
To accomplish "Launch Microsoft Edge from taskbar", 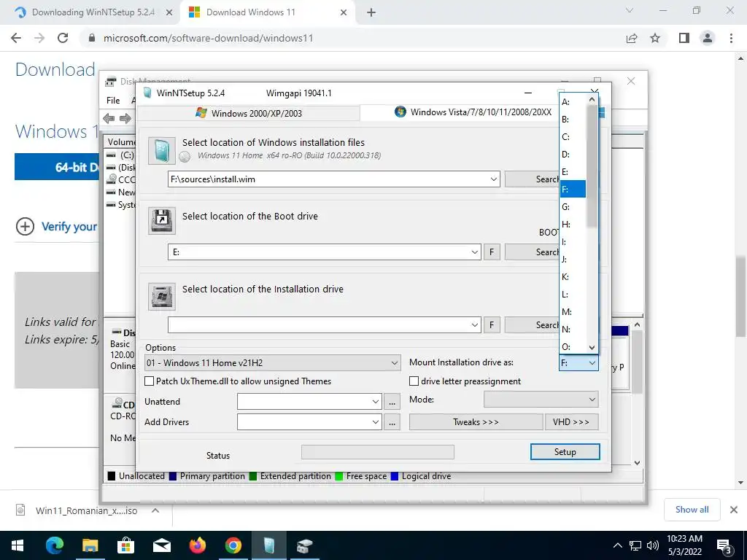I will [x=54, y=545].
